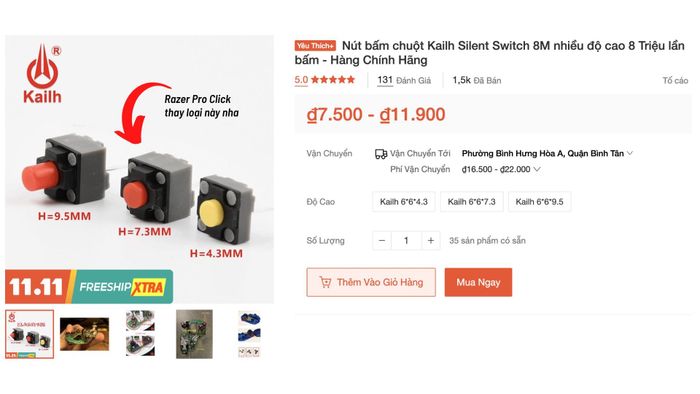Image resolution: width=700 pixels, height=394 pixels.
Task: Select the Kailh 6*6*4.3 height option
Action: [x=404, y=202]
